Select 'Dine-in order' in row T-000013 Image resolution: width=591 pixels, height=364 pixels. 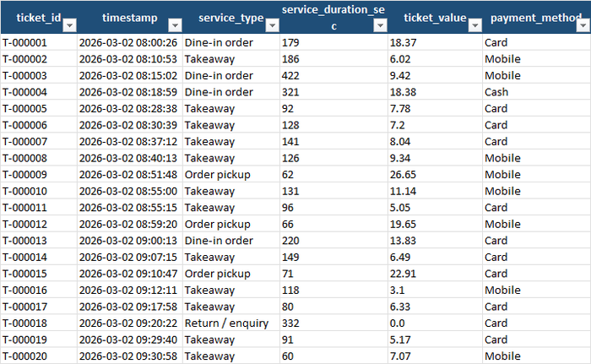tap(231, 241)
